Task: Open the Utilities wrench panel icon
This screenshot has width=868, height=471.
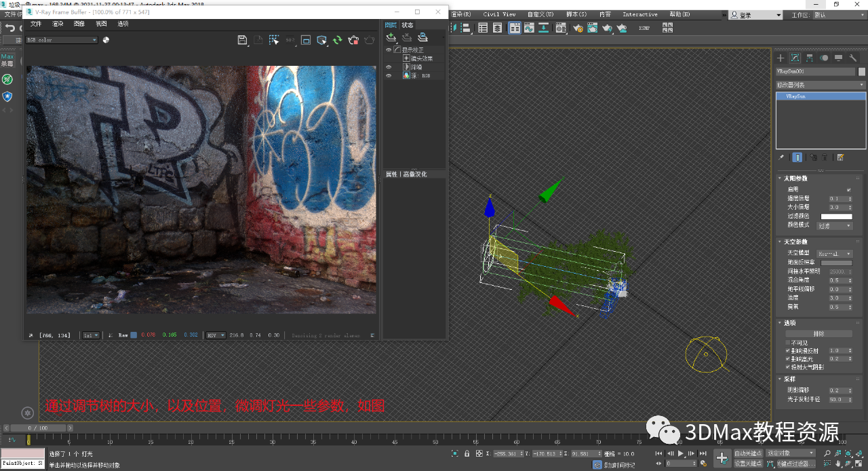Action: coord(853,58)
